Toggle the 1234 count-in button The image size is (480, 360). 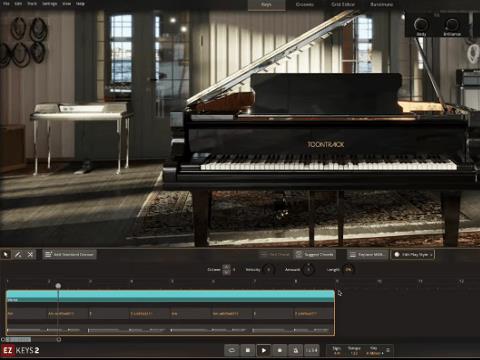[x=312, y=350]
